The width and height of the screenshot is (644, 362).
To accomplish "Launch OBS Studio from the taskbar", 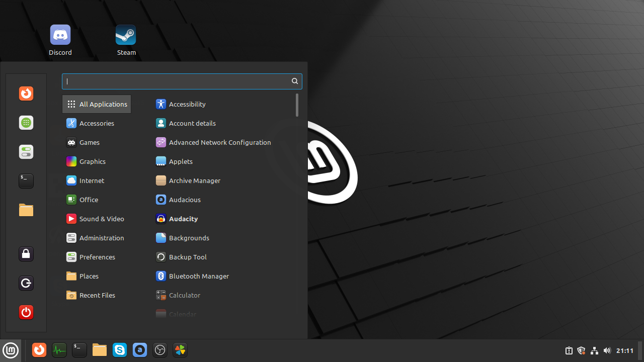I will [x=160, y=350].
